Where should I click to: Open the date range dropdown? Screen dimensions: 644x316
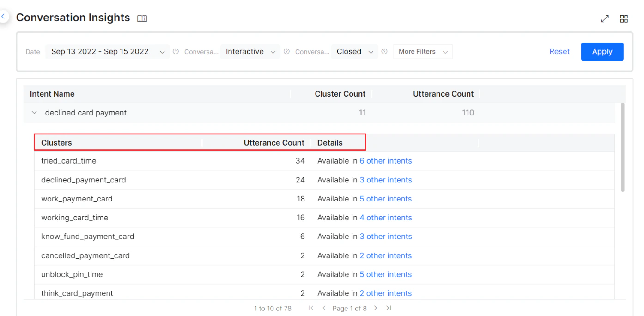107,52
